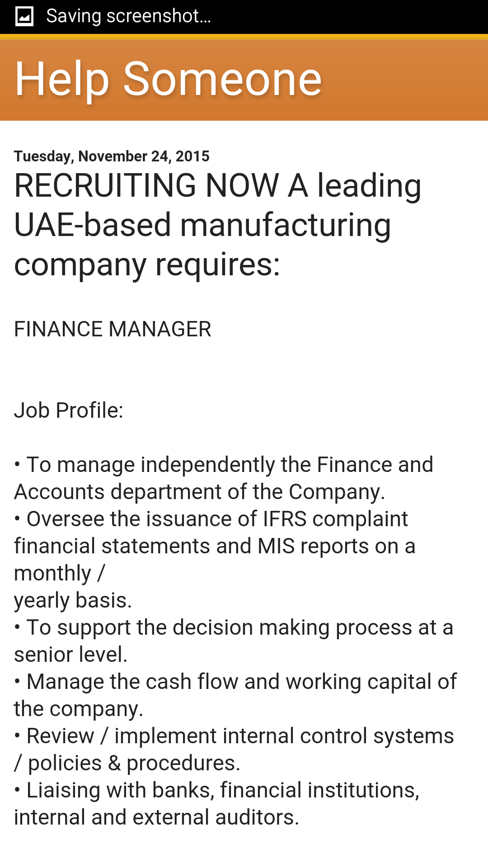
Task: Click "UAE-based manufacturing" in the post title
Action: (202, 225)
